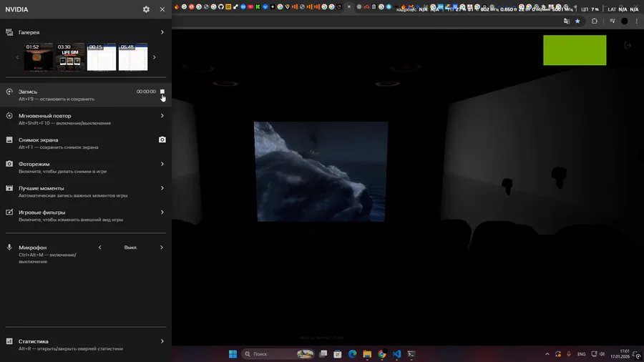The width and height of the screenshot is (644, 362).
Task: Click the Галерея gallery icon
Action: [x=9, y=32]
